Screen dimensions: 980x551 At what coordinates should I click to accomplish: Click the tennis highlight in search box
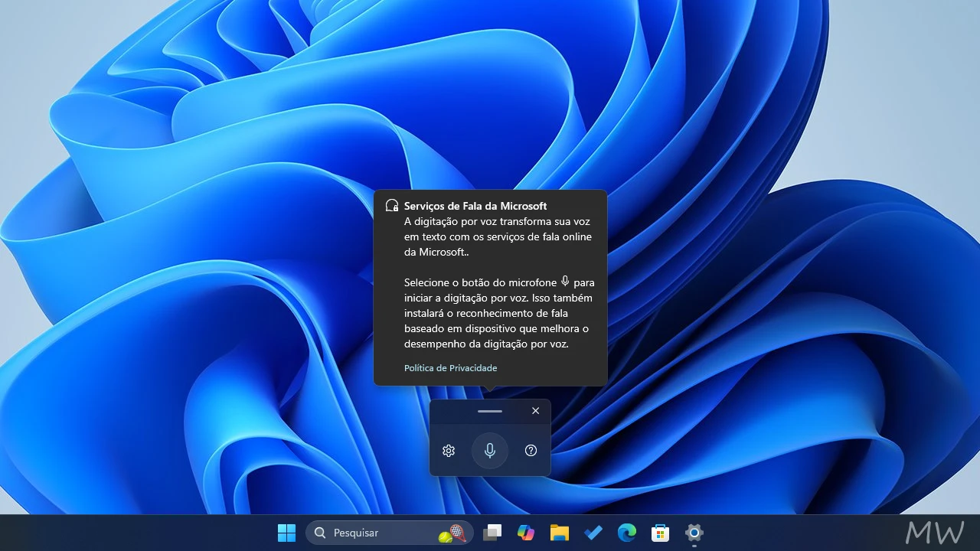point(452,533)
